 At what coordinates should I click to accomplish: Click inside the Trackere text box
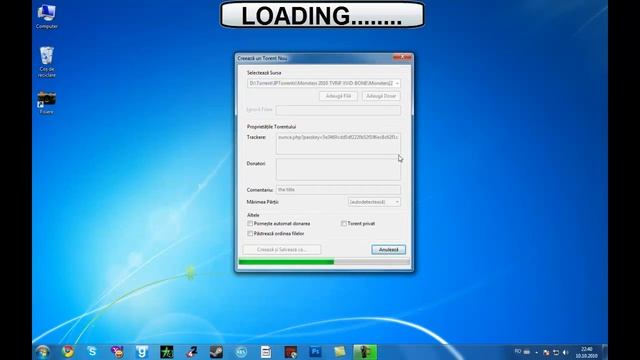(x=338, y=143)
